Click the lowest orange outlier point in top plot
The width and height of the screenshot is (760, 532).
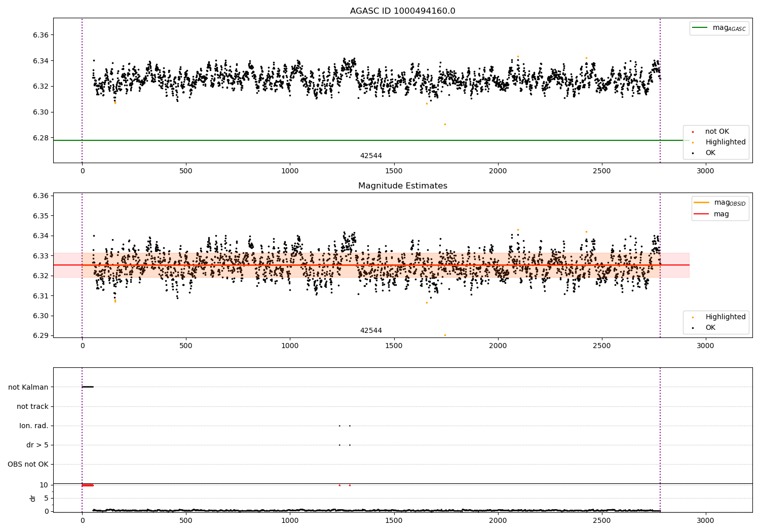(x=445, y=124)
